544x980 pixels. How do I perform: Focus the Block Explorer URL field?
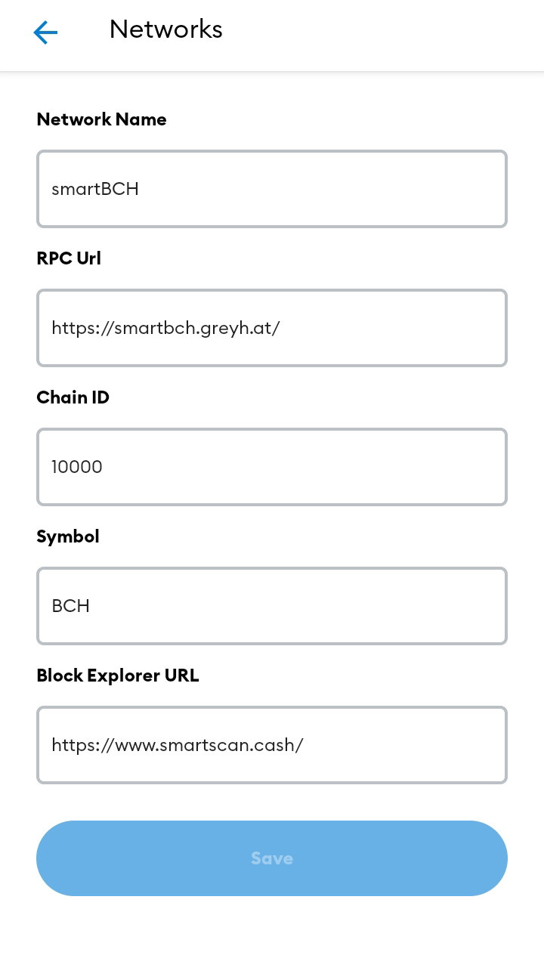[272, 745]
